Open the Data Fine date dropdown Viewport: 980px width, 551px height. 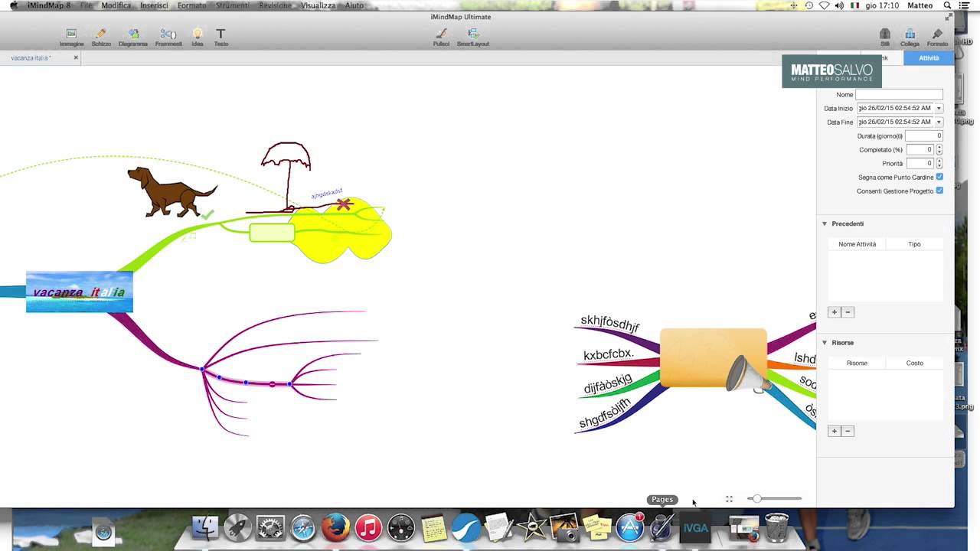coord(939,122)
